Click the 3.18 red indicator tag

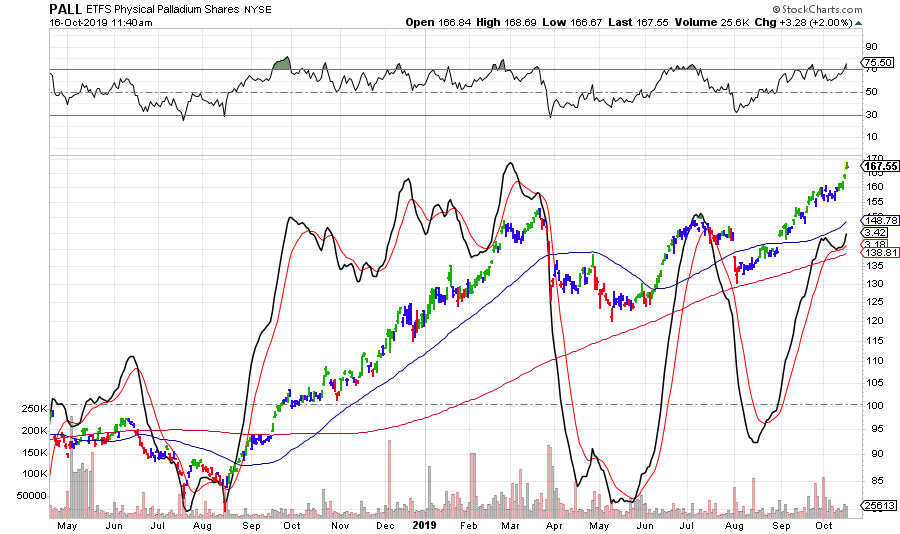pyautogui.click(x=876, y=243)
